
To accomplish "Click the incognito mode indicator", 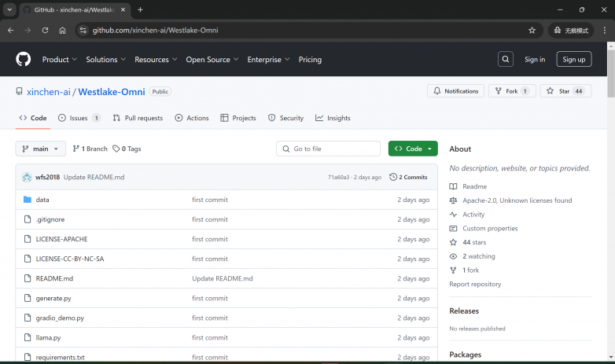I will pos(571,30).
